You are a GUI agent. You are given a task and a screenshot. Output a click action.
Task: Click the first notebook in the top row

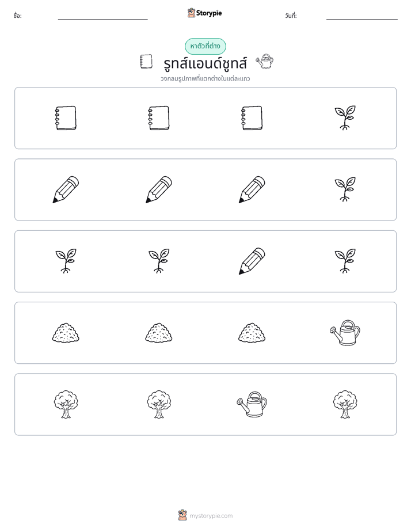66,117
